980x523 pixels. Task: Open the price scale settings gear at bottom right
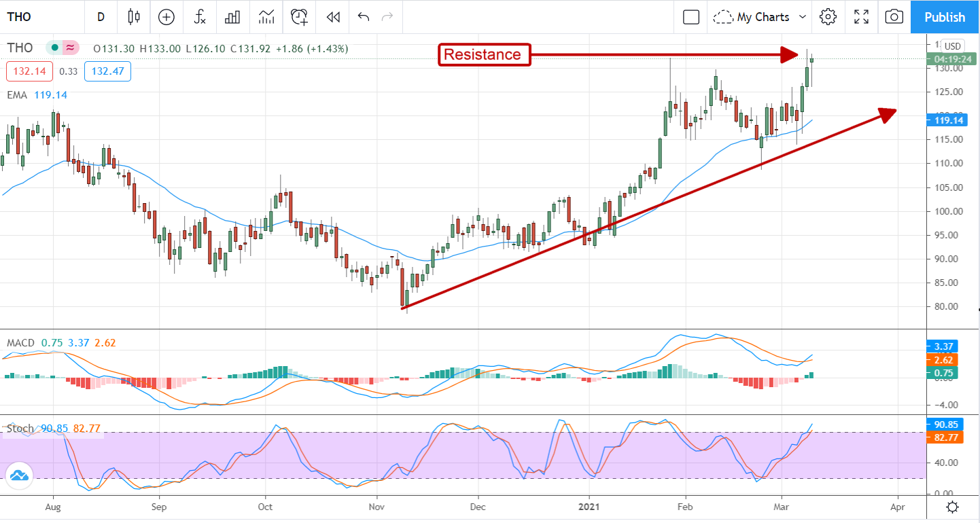click(952, 507)
